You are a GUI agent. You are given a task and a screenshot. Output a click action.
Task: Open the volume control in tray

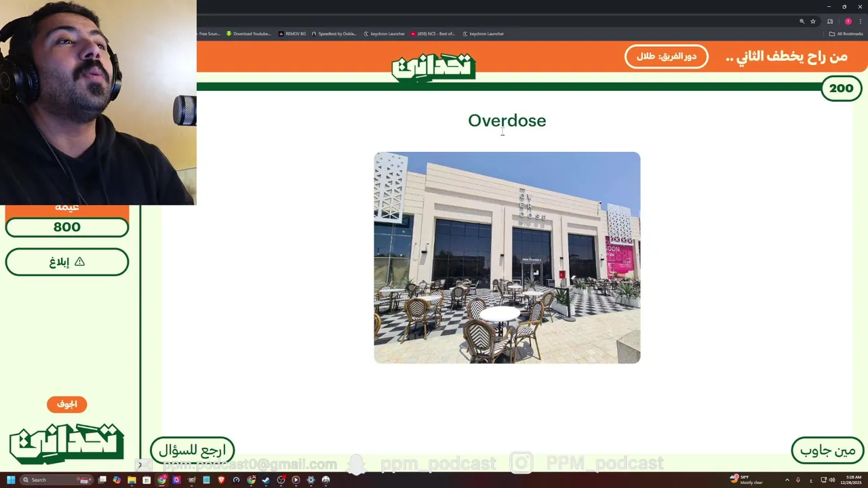832,480
